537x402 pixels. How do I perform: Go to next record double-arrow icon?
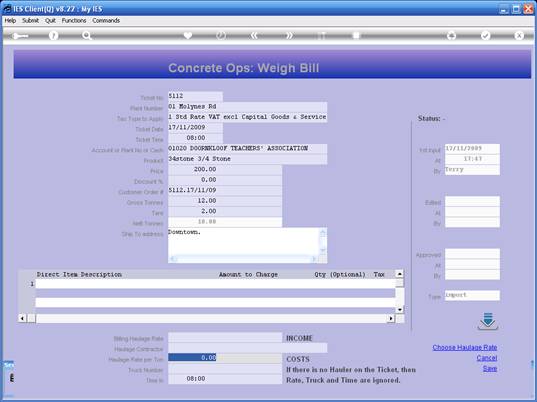pyautogui.click(x=289, y=35)
